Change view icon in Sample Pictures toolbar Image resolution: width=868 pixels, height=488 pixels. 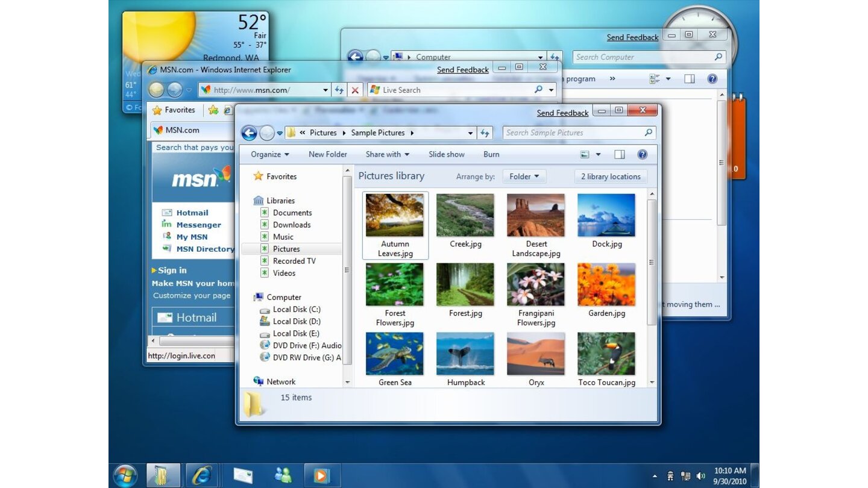585,155
